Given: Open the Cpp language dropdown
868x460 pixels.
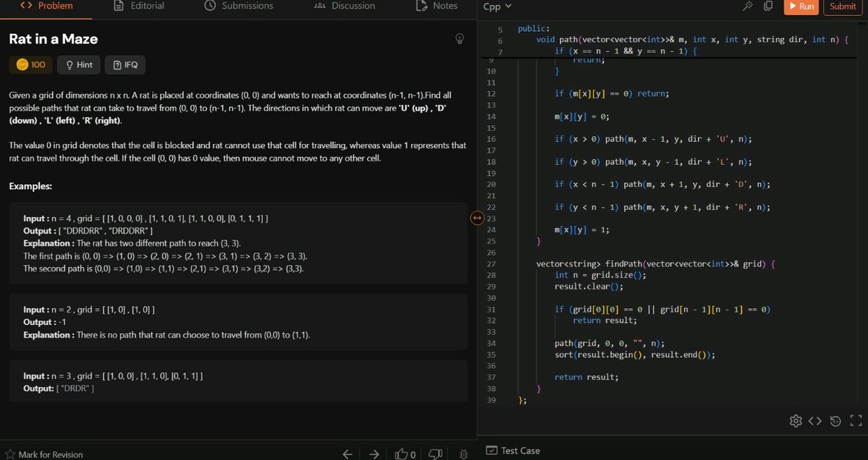Looking at the screenshot, I should (495, 6).
